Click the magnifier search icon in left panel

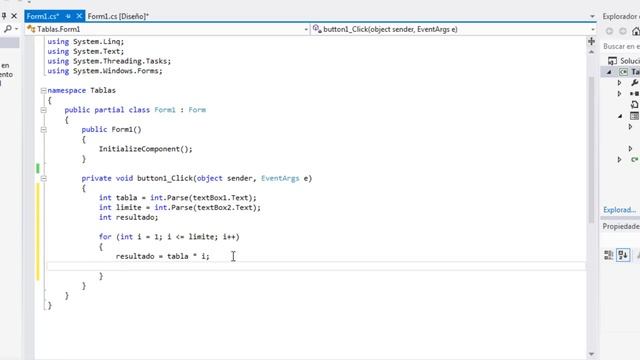tap(7, 29)
